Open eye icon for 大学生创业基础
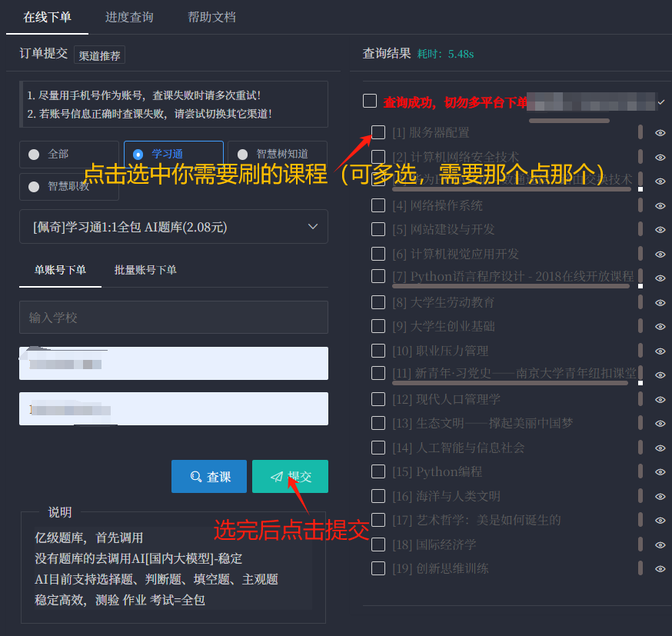 point(660,327)
